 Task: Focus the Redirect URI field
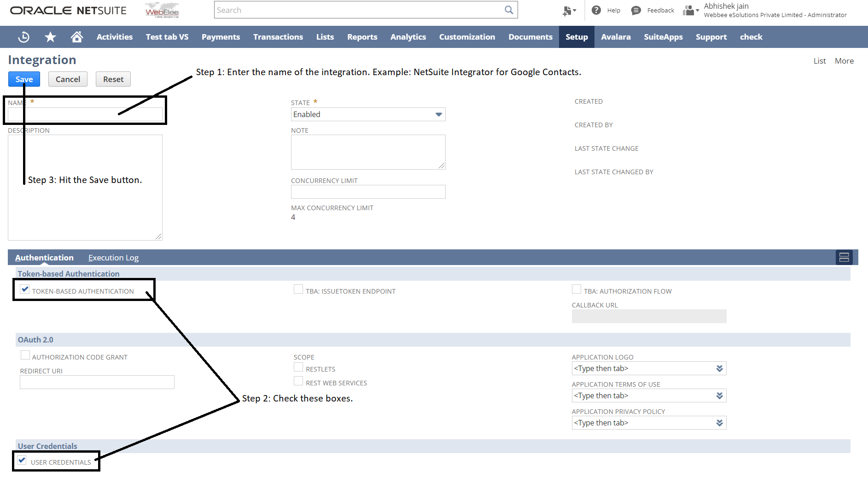coord(97,382)
